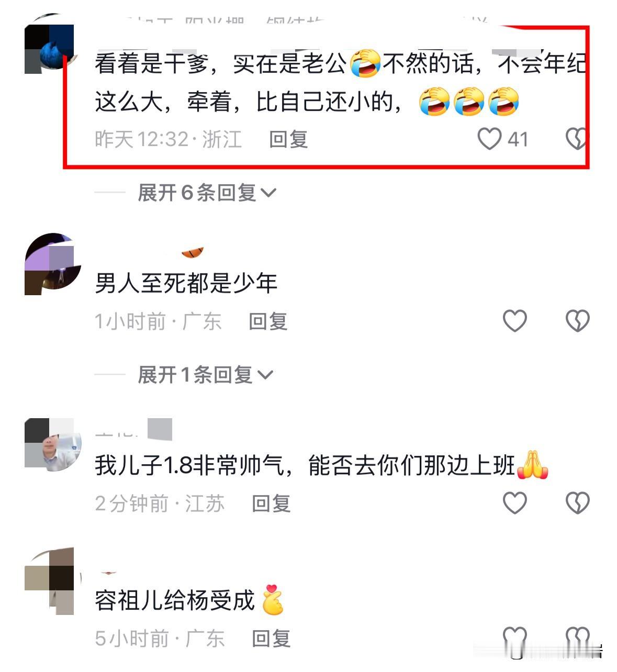Tap the chevron beside 展开6条回复
The image size is (617, 672).
tap(268, 193)
